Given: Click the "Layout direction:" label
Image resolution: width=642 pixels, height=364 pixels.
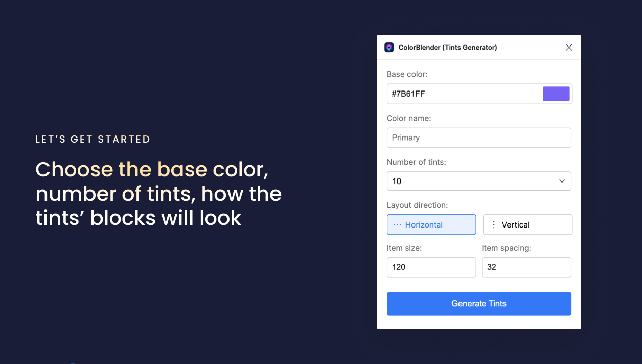Looking at the screenshot, I should 418,205.
